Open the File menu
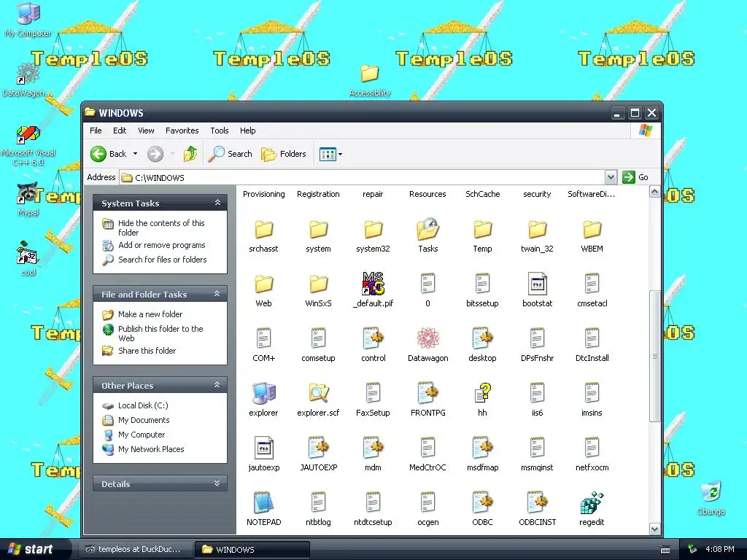The image size is (747, 560). (96, 131)
